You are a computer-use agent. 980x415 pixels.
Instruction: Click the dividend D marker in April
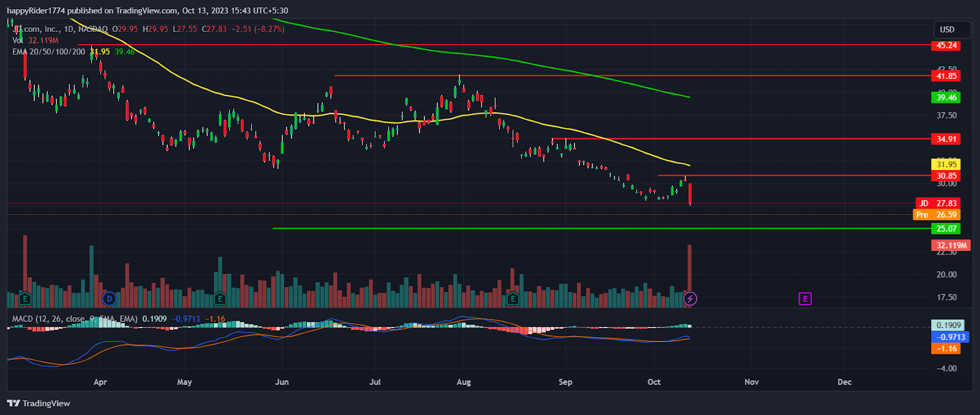109,299
